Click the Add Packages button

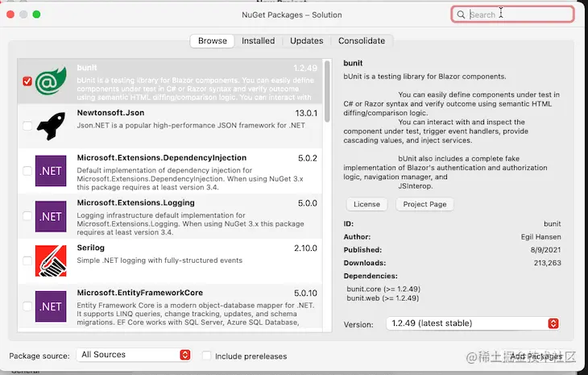(536, 356)
